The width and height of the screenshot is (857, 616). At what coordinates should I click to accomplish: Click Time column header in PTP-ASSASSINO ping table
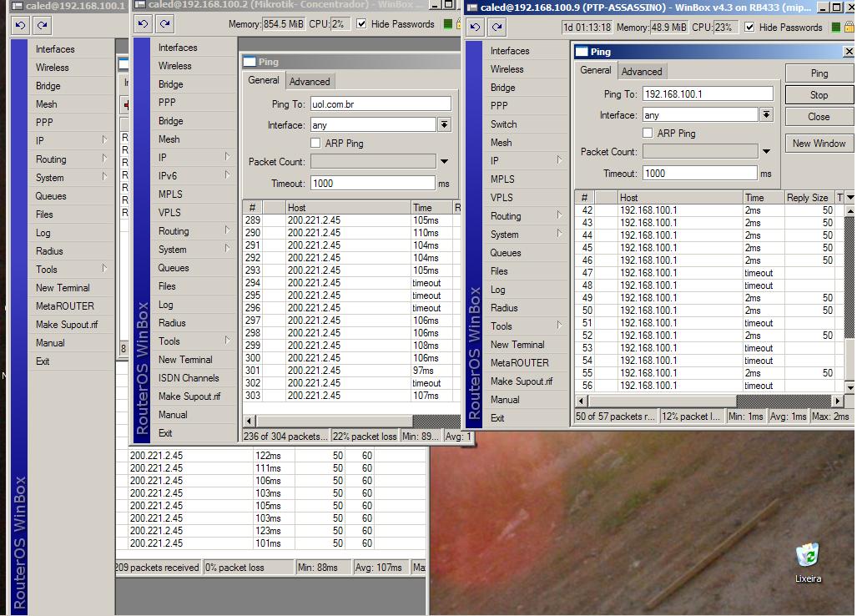764,197
